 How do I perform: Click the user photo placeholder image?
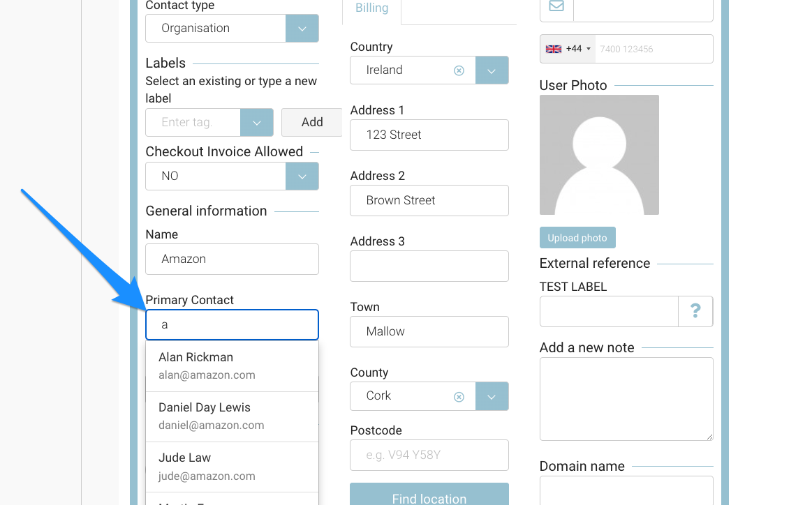tap(599, 155)
